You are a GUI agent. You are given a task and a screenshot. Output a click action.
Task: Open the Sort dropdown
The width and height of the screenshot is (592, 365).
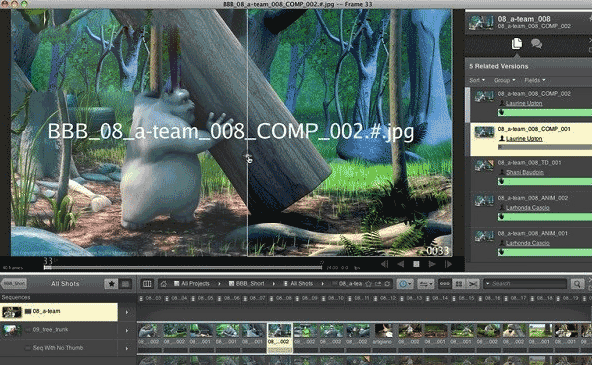coord(477,80)
